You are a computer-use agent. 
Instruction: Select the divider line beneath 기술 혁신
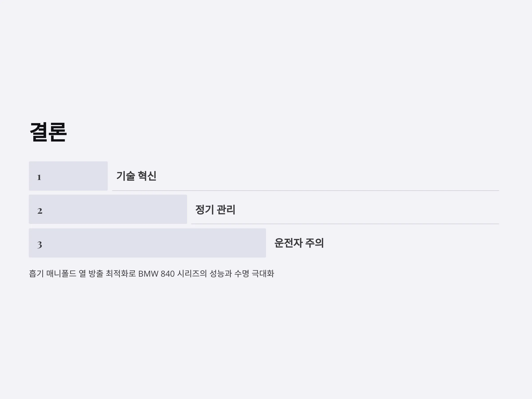tap(305, 190)
